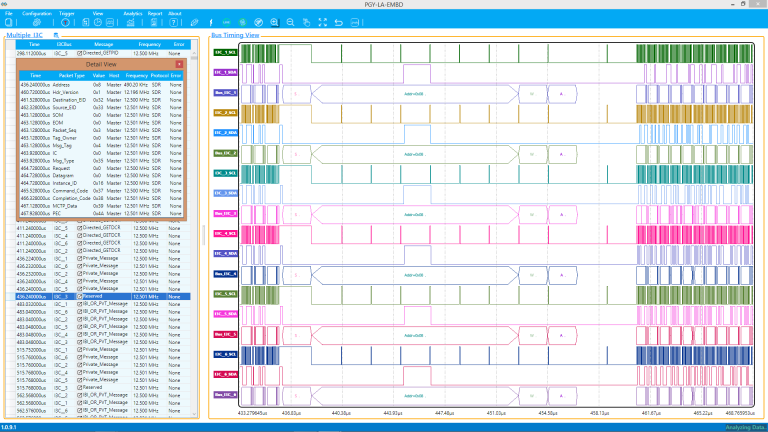Click Packet Type column header in Detail View
Image resolution: width=768 pixels, height=432 pixels.
pos(72,75)
